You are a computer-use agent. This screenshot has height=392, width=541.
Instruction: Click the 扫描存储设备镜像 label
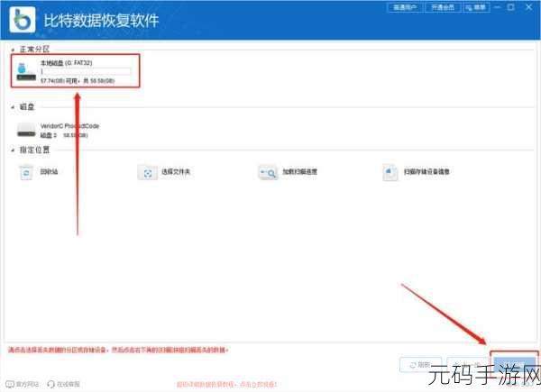tap(426, 172)
